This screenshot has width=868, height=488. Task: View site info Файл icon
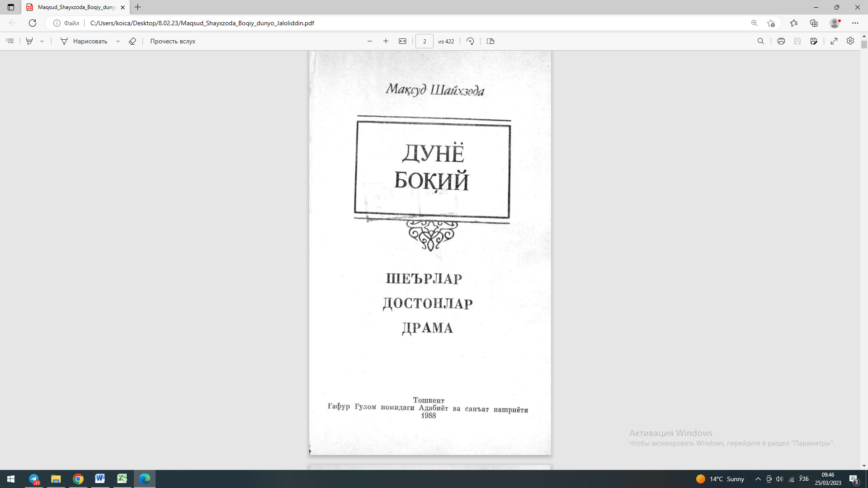[x=66, y=23]
